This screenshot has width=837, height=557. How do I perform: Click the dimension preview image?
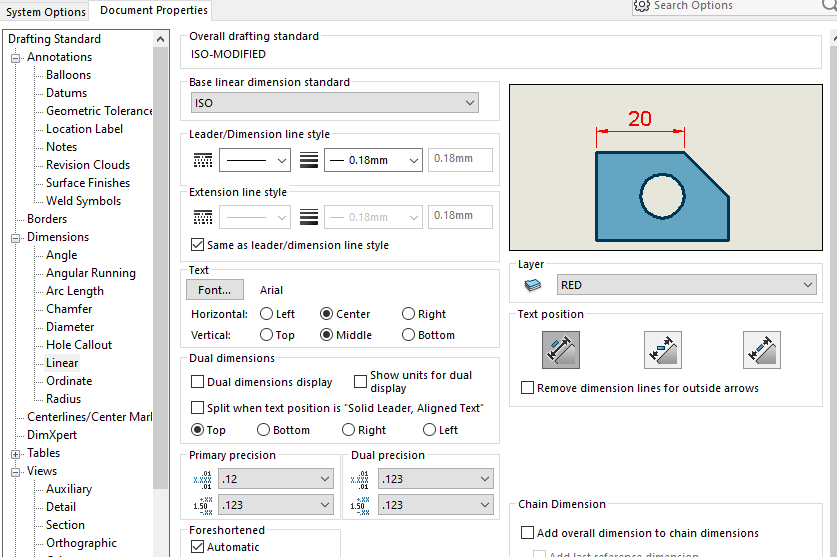coord(666,167)
